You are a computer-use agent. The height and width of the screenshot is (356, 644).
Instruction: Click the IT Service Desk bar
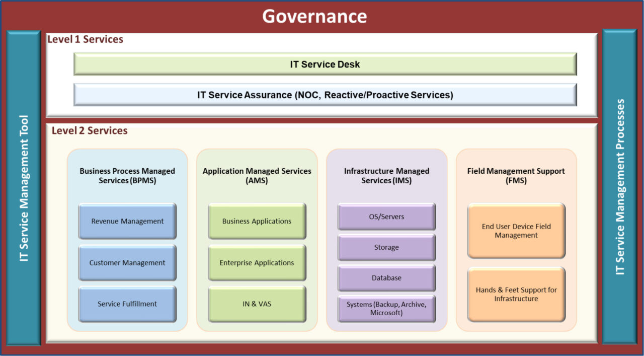[x=325, y=64]
